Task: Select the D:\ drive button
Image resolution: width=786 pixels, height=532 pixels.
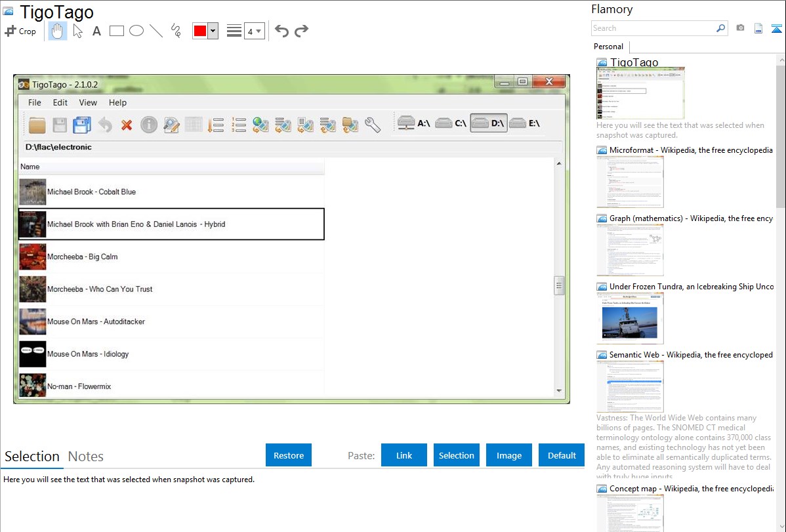Action: point(488,123)
